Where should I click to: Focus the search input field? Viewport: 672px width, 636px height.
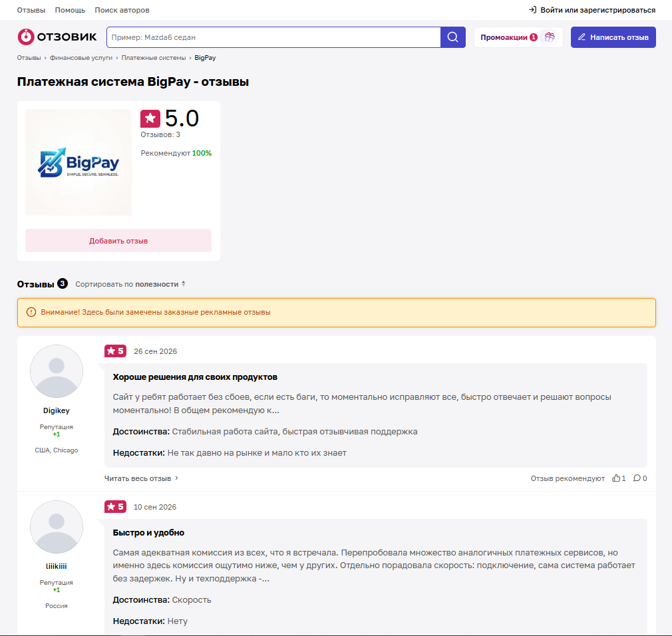click(x=273, y=37)
